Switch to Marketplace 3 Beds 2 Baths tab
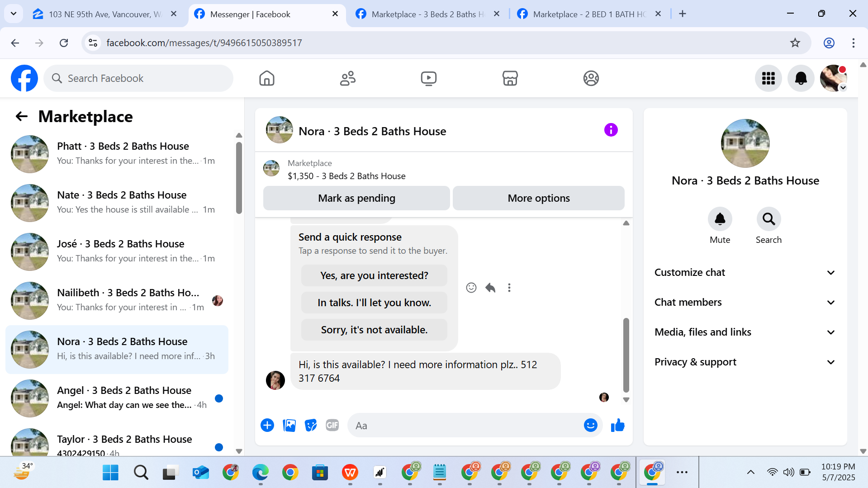Viewport: 868px width, 488px height. click(427, 14)
